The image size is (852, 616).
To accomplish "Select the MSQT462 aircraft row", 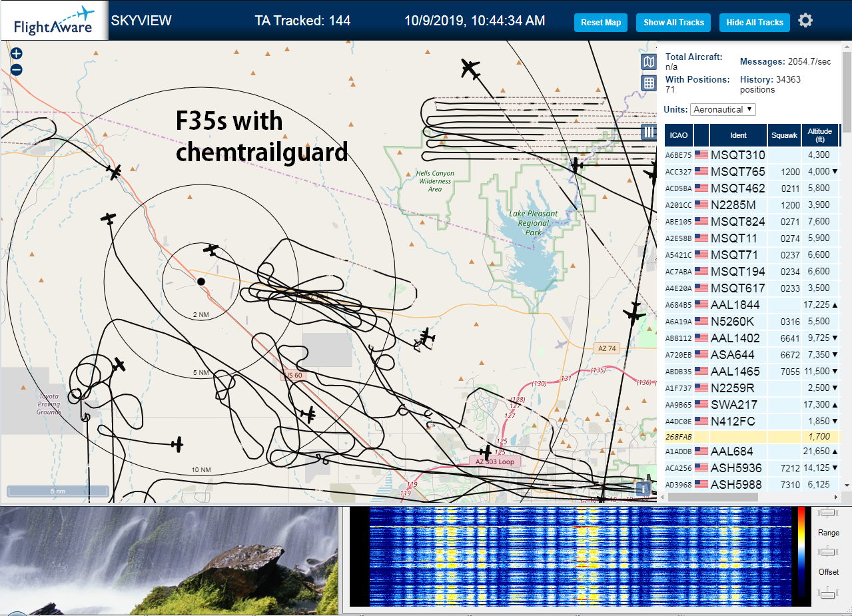I will point(752,188).
